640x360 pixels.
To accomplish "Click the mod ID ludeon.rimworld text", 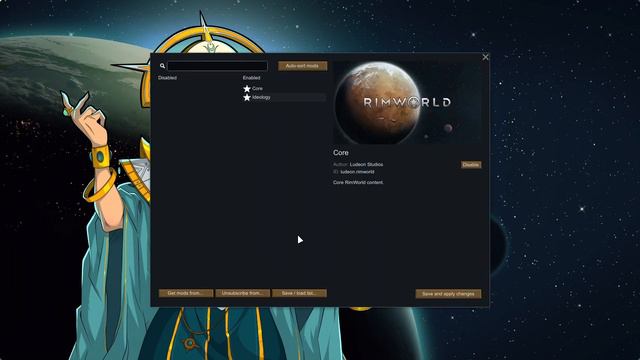I will [358, 172].
